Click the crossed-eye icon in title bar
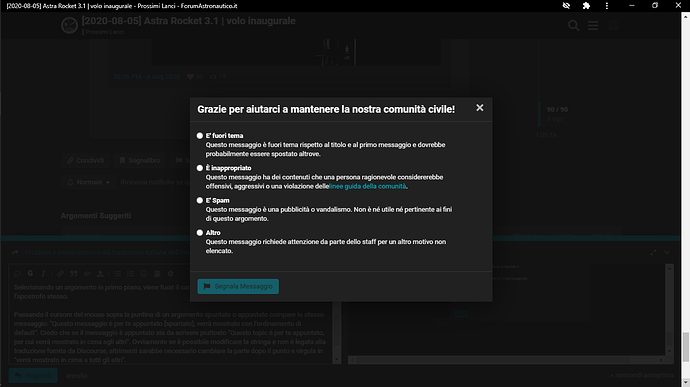The image size is (690, 387). coord(566,6)
